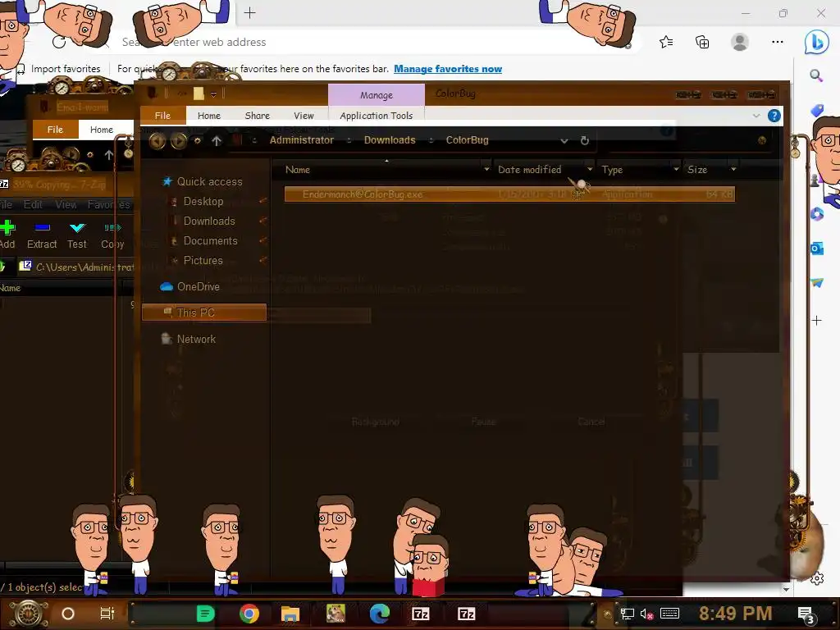Open the Start button on the taskbar
Screen dimensions: 840x630
click(28, 614)
